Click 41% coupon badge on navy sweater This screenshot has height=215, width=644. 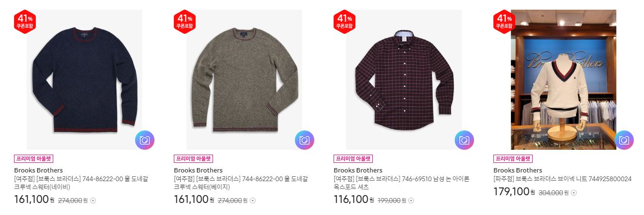pos(25,22)
